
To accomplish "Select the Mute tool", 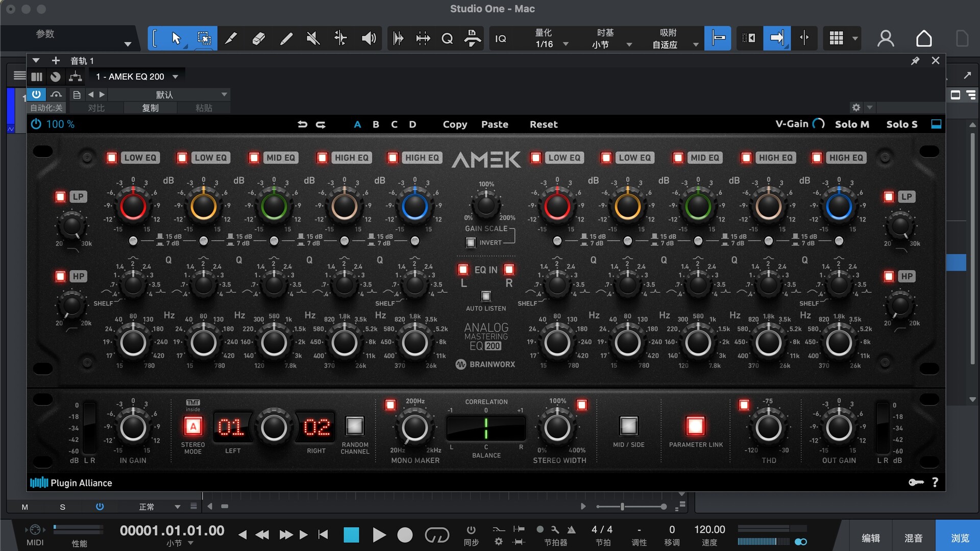I will [313, 38].
